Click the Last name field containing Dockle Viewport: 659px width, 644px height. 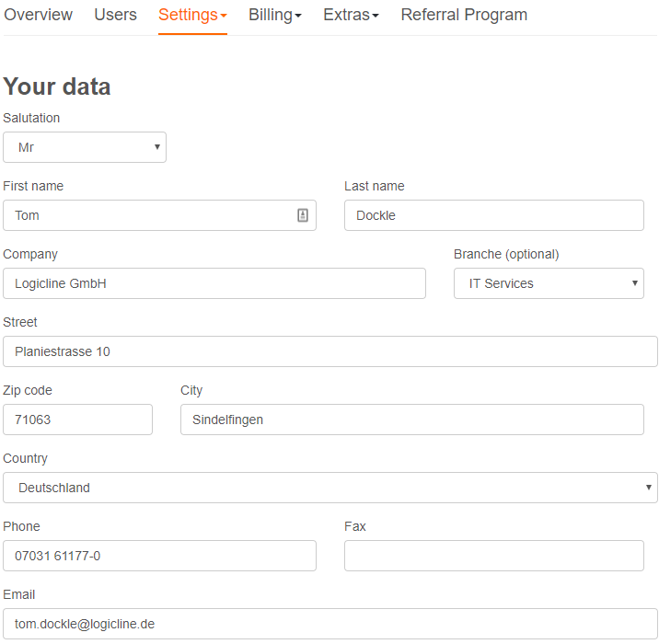494,215
